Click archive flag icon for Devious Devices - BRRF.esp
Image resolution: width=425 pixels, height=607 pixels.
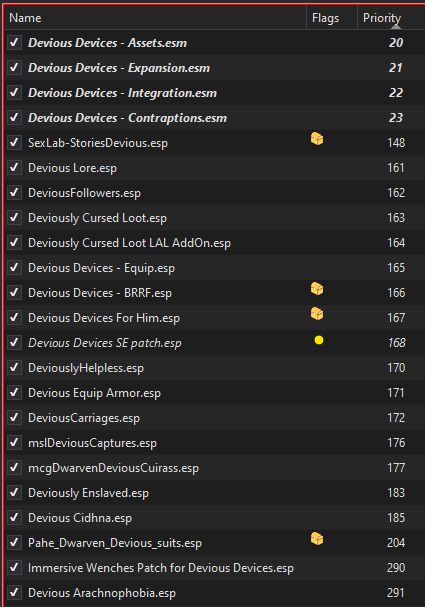coord(317,288)
